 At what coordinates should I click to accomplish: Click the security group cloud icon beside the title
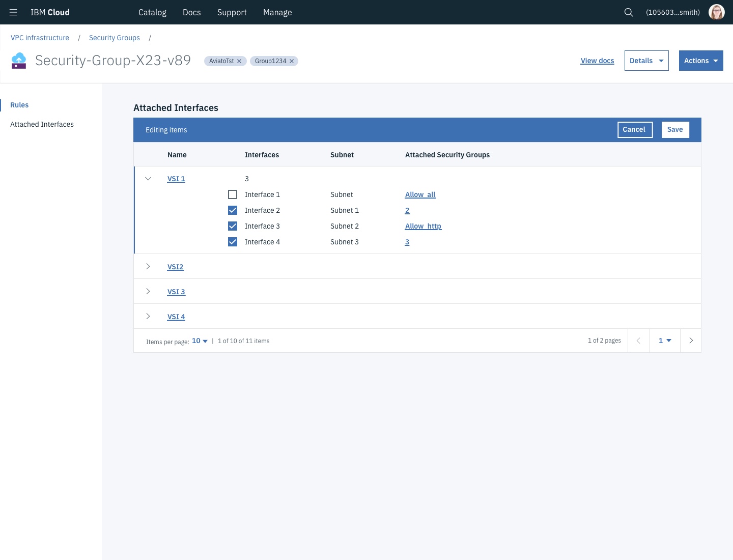tap(19, 60)
